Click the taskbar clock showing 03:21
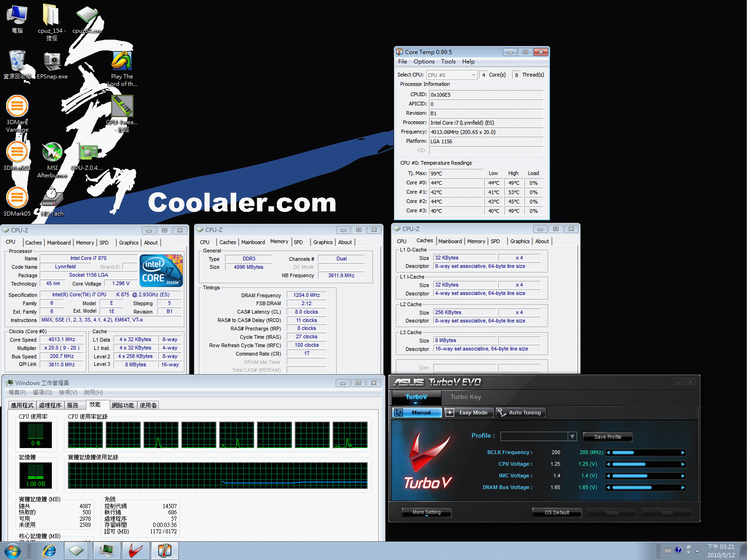Viewport: 747px width, 560px height. tap(721, 551)
